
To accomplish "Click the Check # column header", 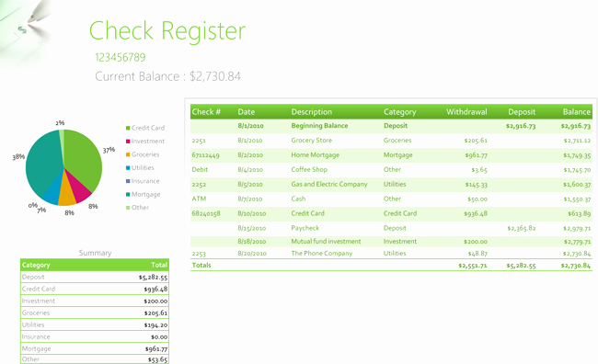I will (206, 112).
